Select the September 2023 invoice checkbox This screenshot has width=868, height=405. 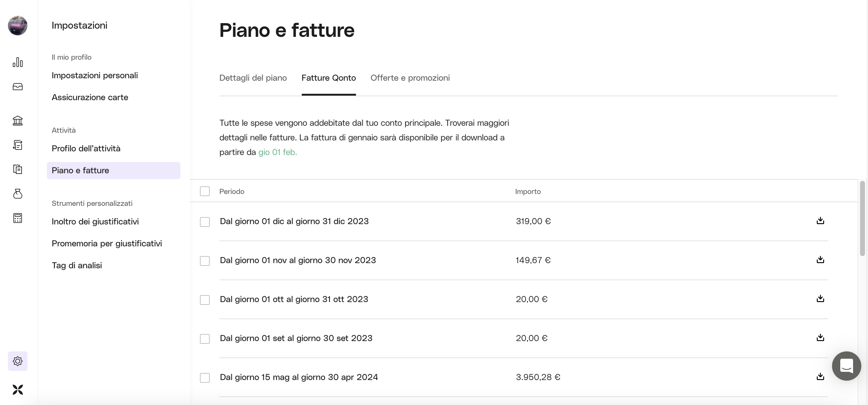(205, 339)
